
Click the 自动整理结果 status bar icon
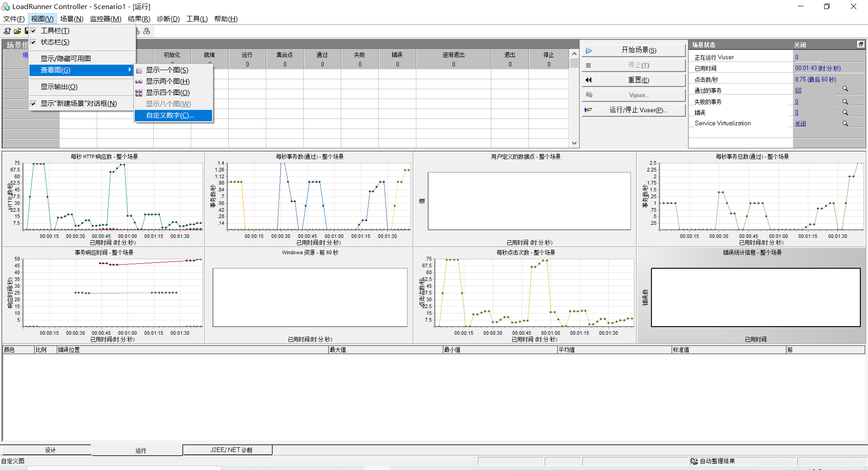pos(694,461)
